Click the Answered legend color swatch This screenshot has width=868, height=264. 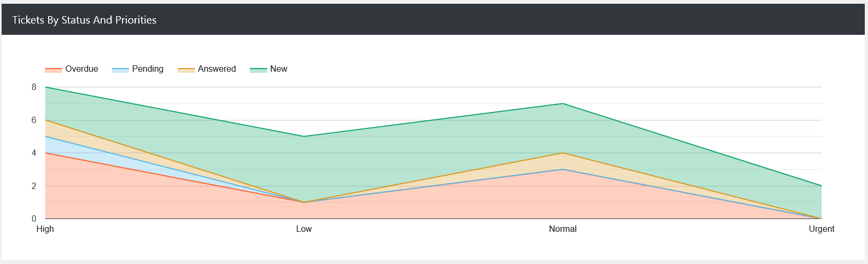click(x=186, y=70)
